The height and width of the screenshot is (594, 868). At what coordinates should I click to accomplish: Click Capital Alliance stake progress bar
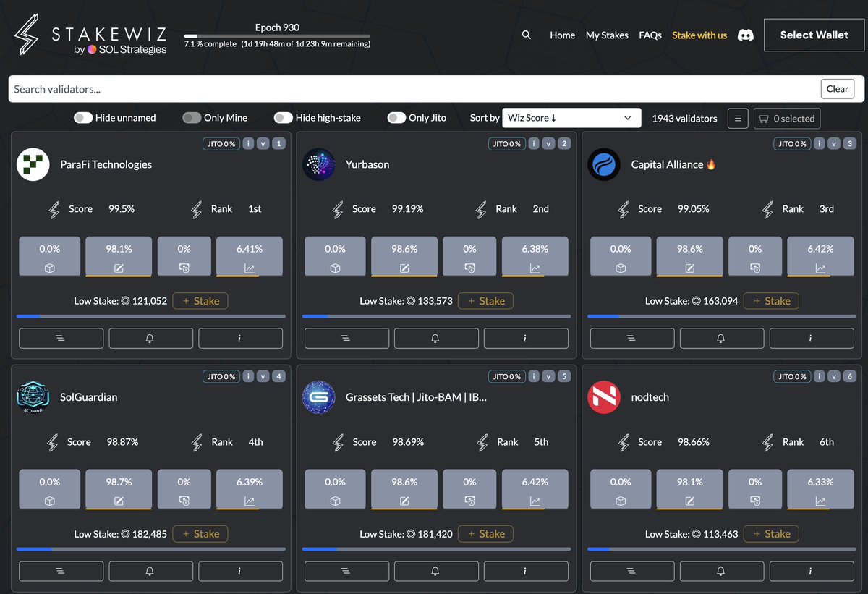tap(722, 316)
